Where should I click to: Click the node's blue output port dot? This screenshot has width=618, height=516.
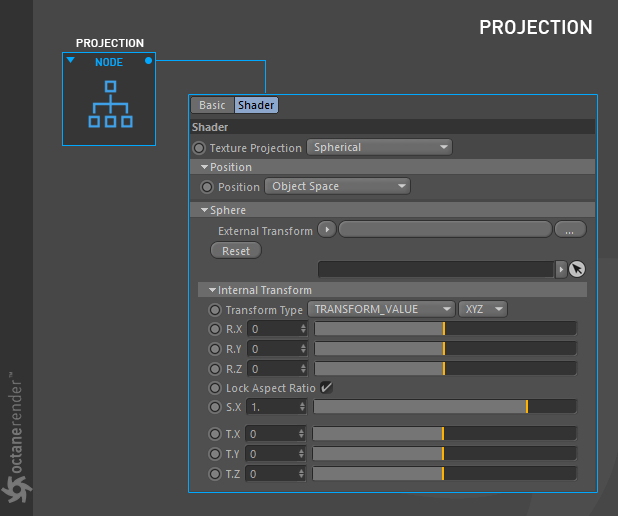148,60
